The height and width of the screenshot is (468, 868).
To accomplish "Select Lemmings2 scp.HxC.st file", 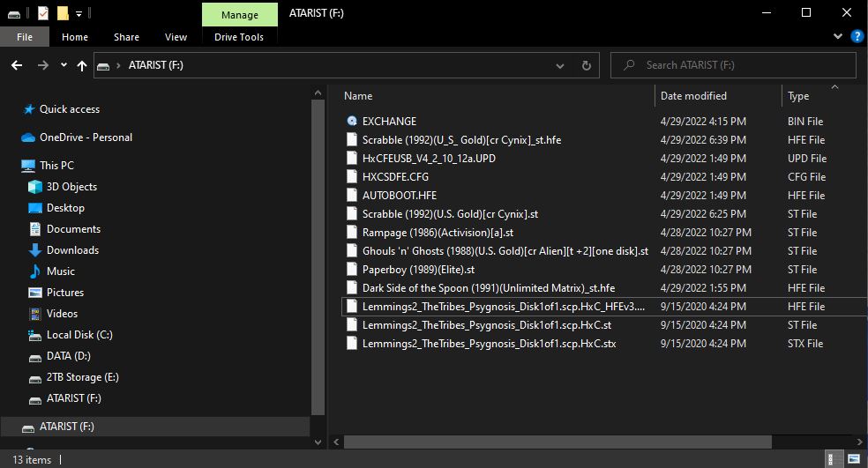I will 487,325.
